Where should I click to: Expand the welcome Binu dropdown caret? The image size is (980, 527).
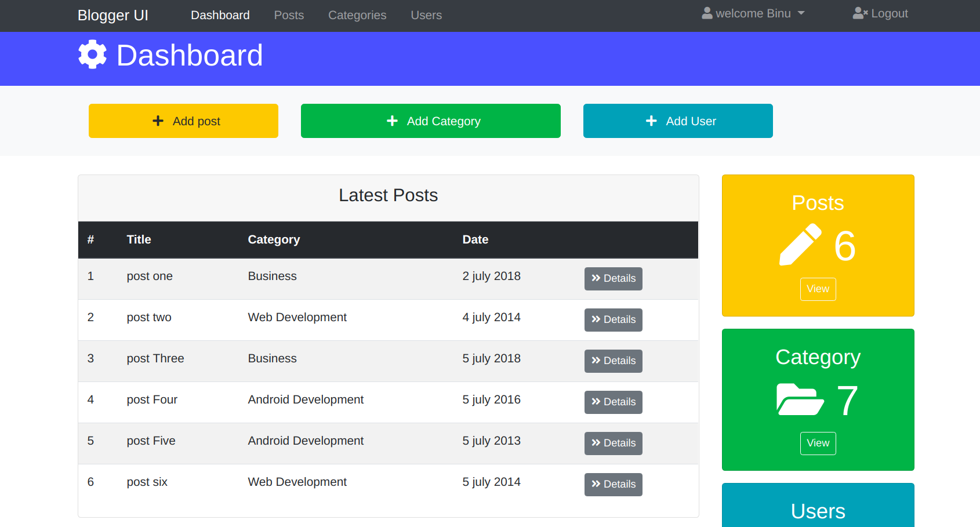coord(801,13)
